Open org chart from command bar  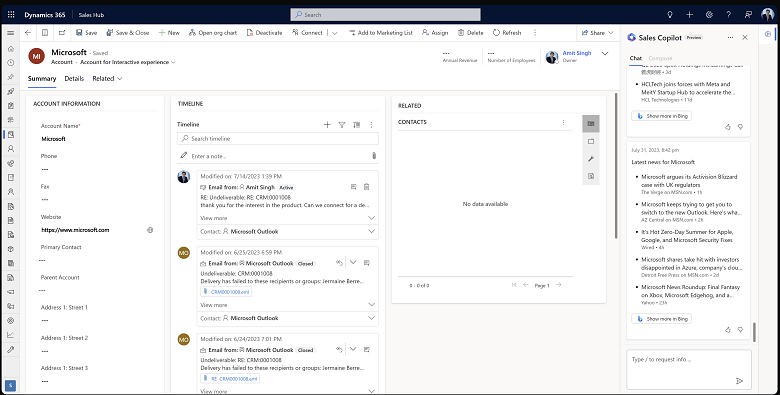click(x=213, y=33)
